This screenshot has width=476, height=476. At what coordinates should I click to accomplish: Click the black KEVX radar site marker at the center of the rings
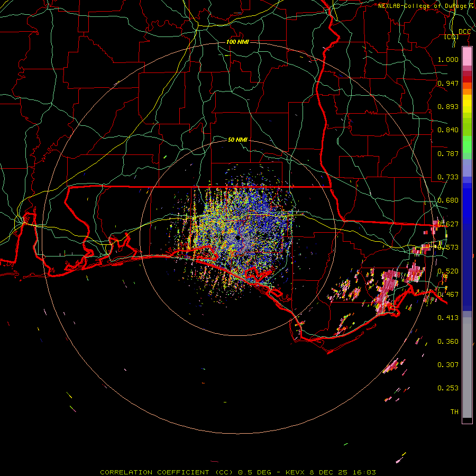[x=237, y=238]
